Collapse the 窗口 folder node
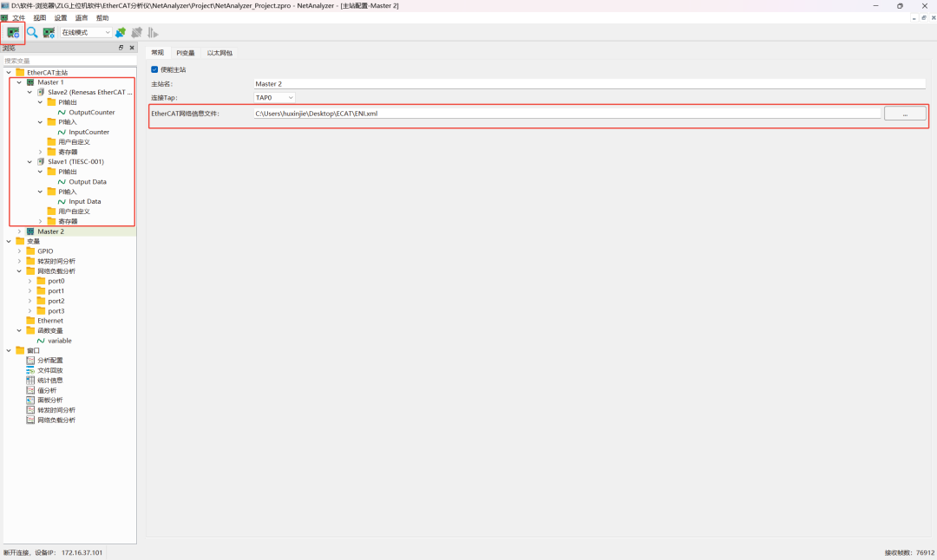937x560 pixels. pyautogui.click(x=9, y=350)
